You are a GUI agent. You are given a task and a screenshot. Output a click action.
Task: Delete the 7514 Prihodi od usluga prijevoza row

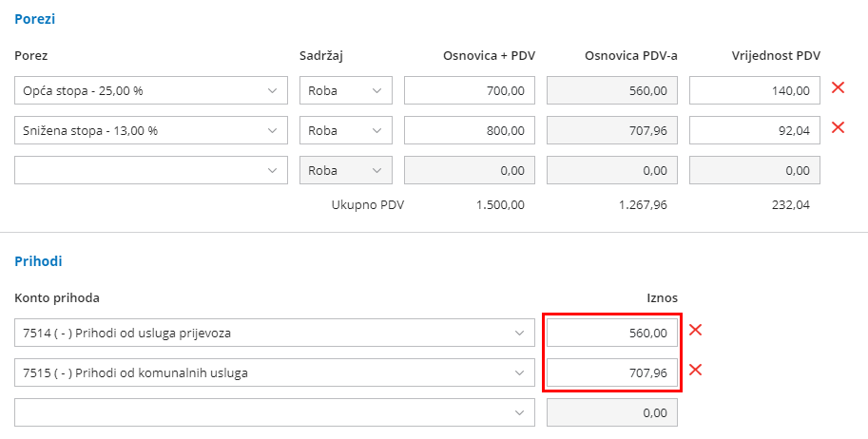[x=695, y=331]
